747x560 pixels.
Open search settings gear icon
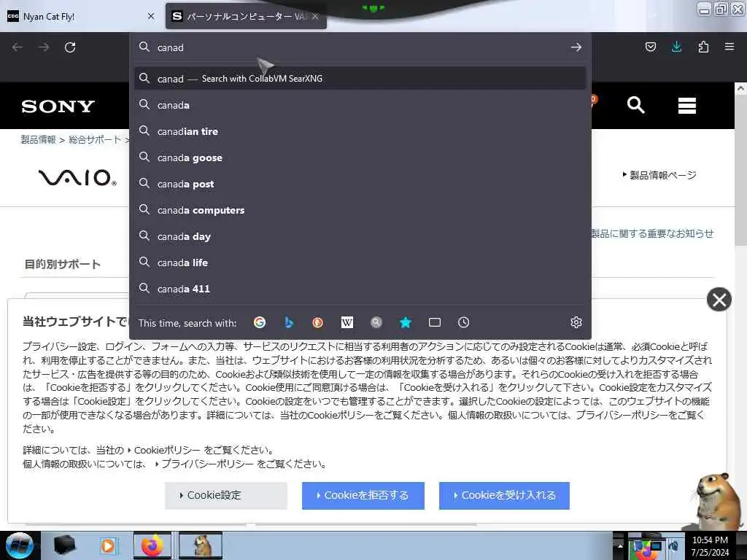576,322
